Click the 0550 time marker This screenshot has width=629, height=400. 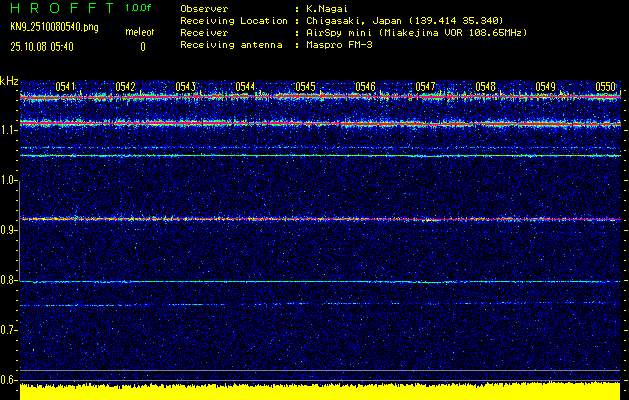click(x=605, y=87)
